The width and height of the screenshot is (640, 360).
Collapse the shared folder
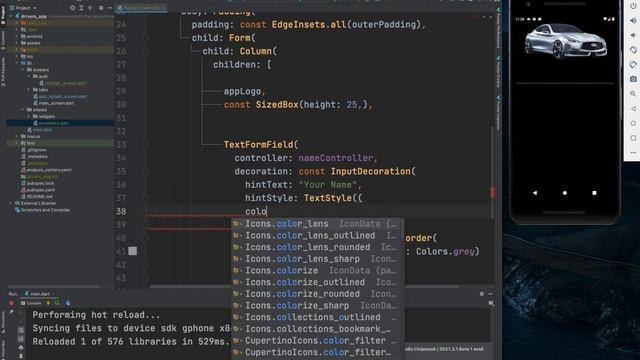[x=22, y=110]
